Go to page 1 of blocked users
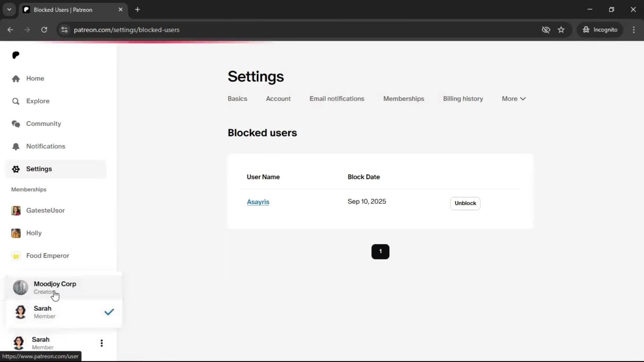The image size is (644, 362). click(x=380, y=251)
